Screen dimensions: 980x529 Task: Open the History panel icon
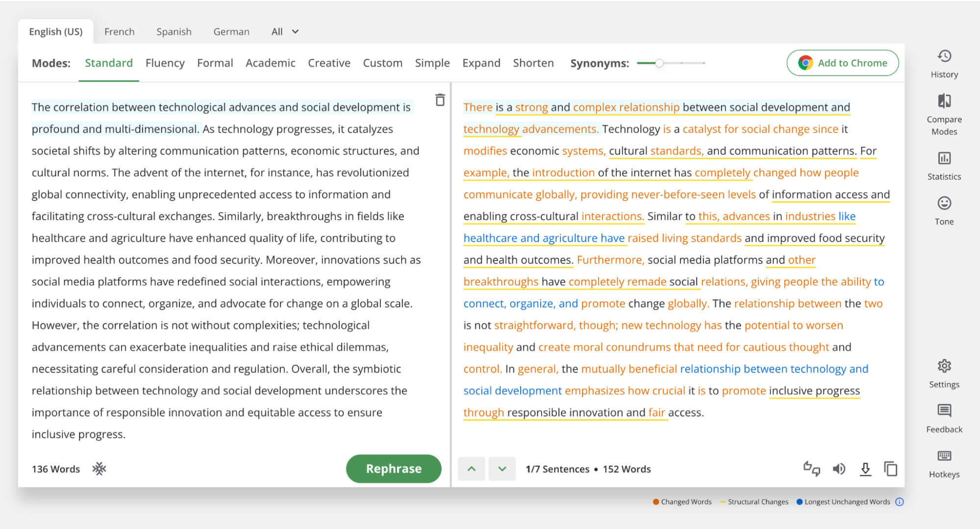[944, 57]
